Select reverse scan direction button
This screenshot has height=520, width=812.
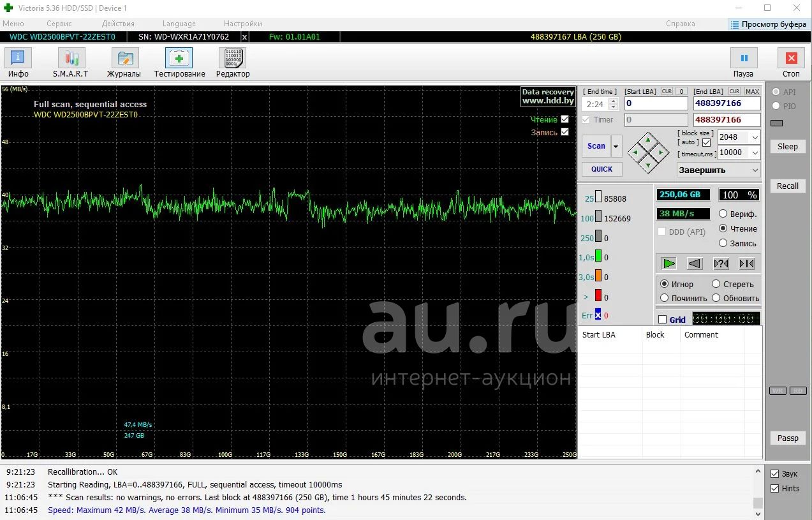click(x=695, y=264)
